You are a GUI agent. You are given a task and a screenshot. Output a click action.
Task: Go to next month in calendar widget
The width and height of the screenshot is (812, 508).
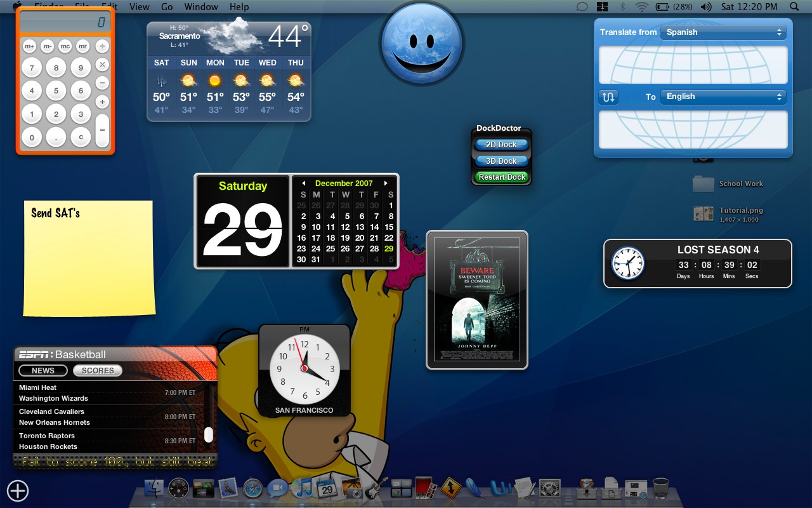pyautogui.click(x=386, y=184)
